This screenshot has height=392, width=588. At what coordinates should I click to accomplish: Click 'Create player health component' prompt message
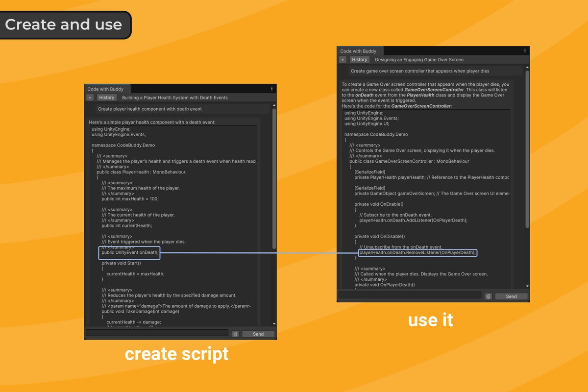(x=149, y=109)
